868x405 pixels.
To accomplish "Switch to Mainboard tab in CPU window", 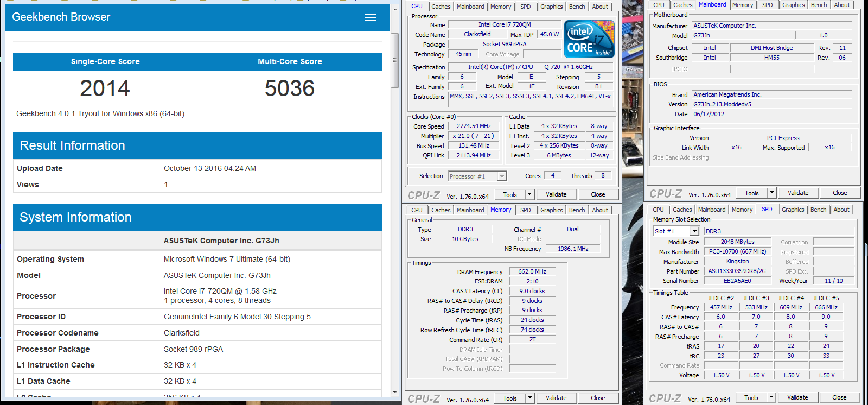I will (x=470, y=7).
